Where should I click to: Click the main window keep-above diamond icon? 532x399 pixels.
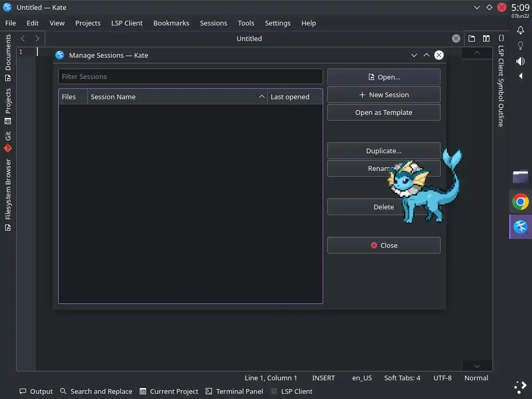coord(489,7)
